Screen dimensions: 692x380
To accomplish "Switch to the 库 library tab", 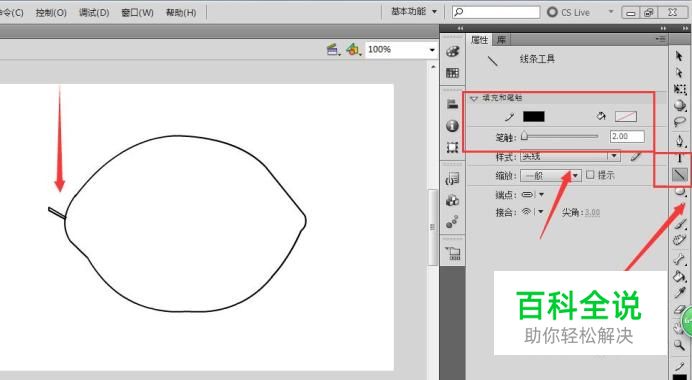I will [501, 40].
